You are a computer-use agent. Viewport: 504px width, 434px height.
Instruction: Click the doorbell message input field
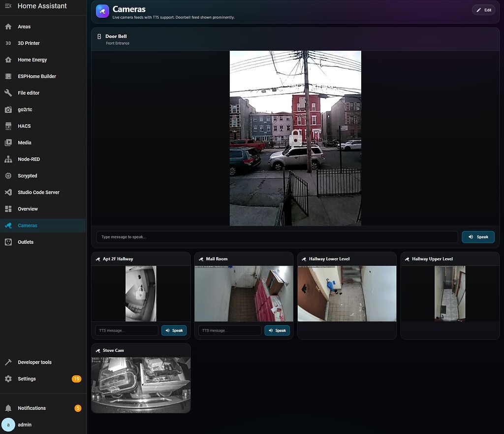(276, 236)
